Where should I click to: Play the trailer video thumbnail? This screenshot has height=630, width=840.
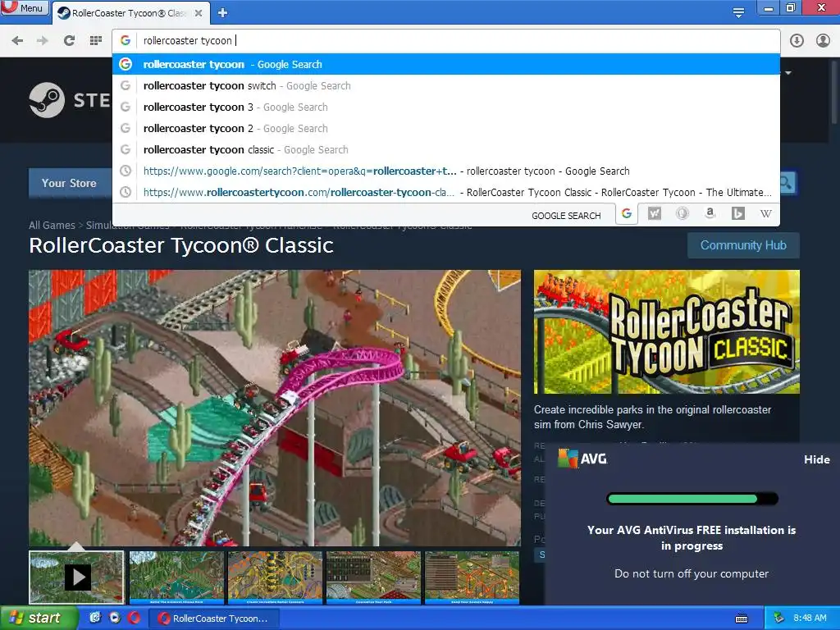click(x=76, y=577)
